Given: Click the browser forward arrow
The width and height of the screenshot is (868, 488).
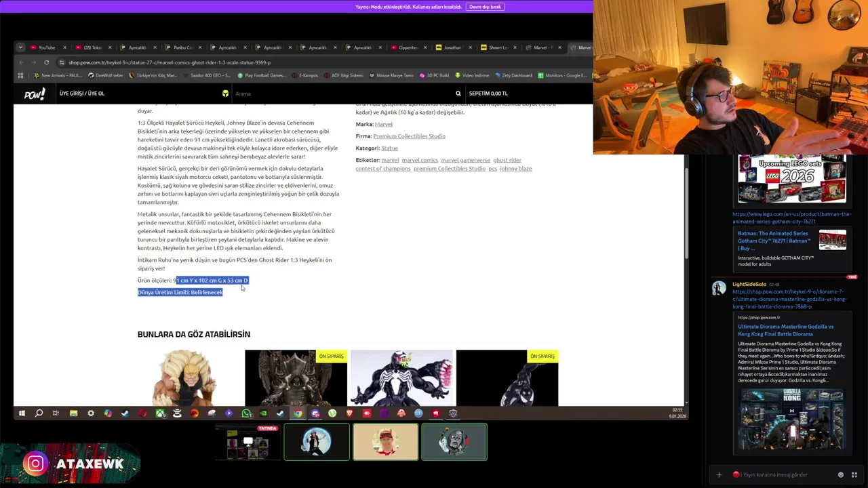Looking at the screenshot, I should 33,62.
